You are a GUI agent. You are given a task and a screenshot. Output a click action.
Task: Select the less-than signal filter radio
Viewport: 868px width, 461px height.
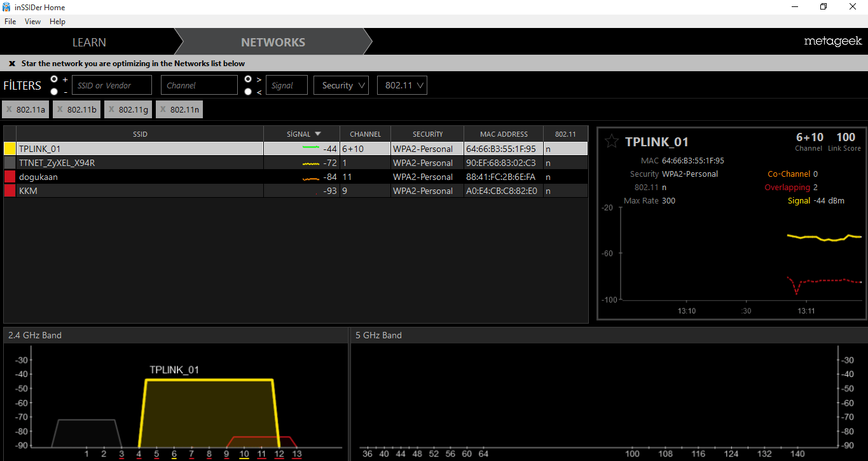(248, 92)
